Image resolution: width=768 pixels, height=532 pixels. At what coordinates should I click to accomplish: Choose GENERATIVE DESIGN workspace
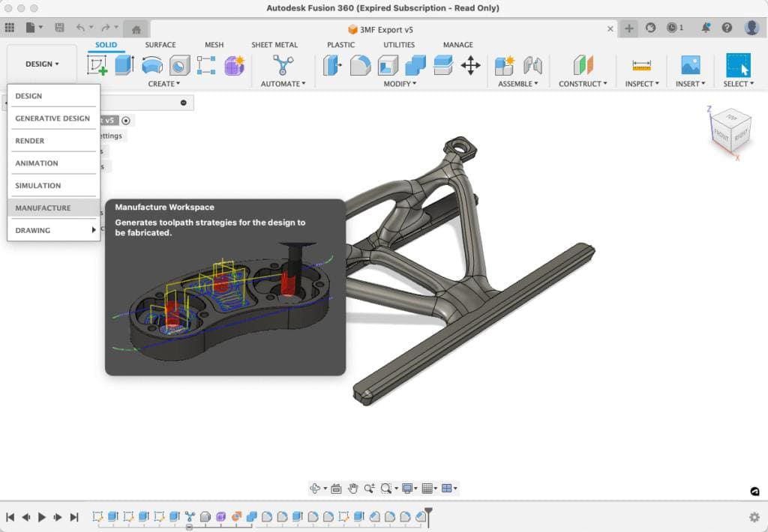[x=53, y=118]
